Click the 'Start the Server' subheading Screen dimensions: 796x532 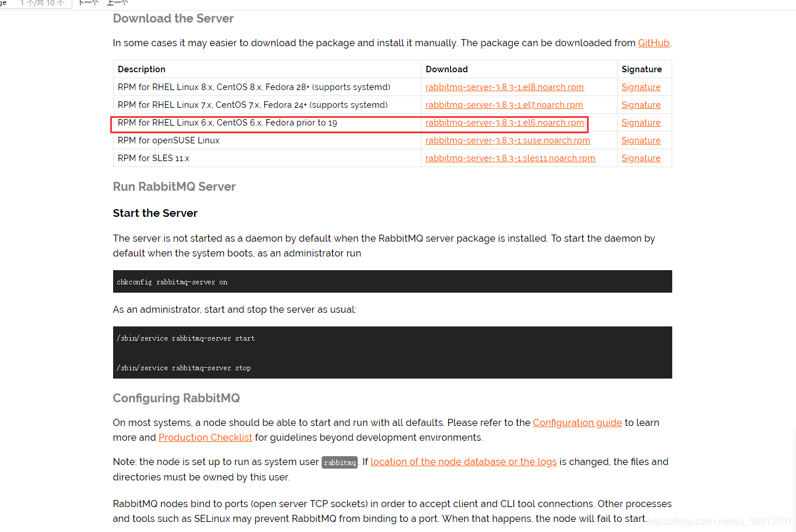[x=155, y=213]
